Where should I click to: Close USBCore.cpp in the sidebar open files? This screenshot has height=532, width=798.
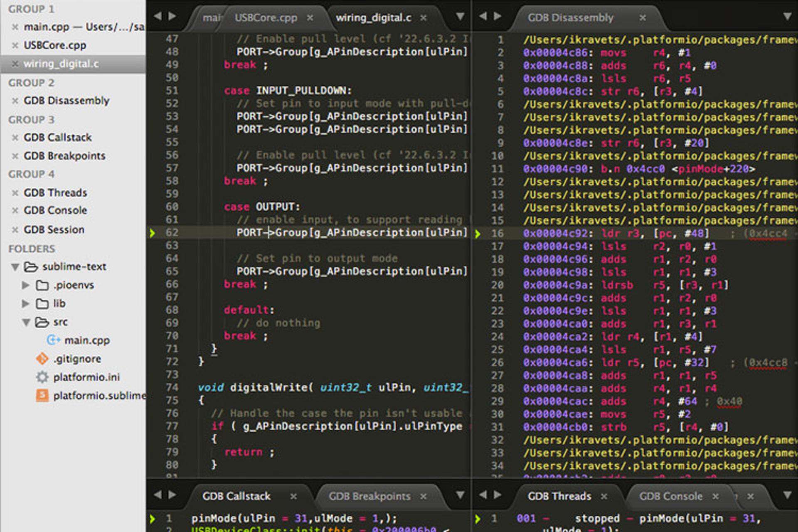[x=15, y=45]
